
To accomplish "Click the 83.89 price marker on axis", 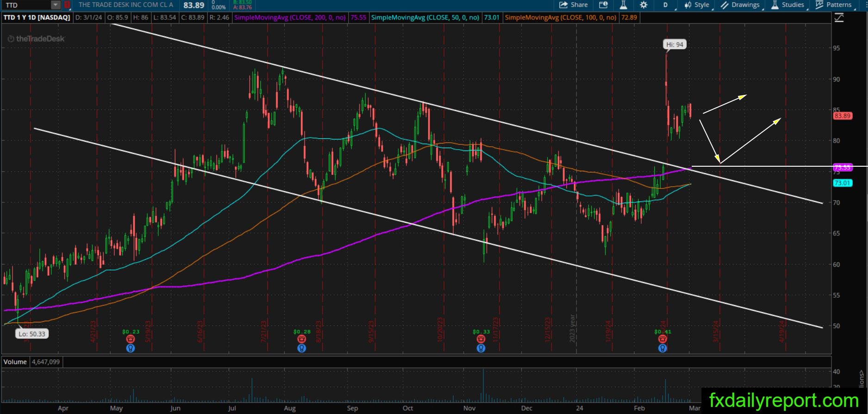I will (843, 116).
